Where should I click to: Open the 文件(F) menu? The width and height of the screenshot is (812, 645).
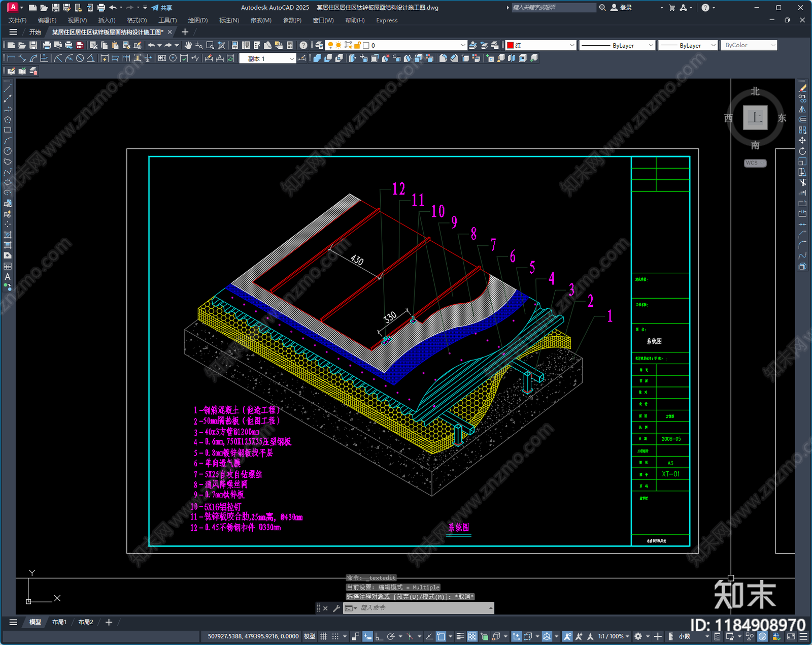point(17,20)
